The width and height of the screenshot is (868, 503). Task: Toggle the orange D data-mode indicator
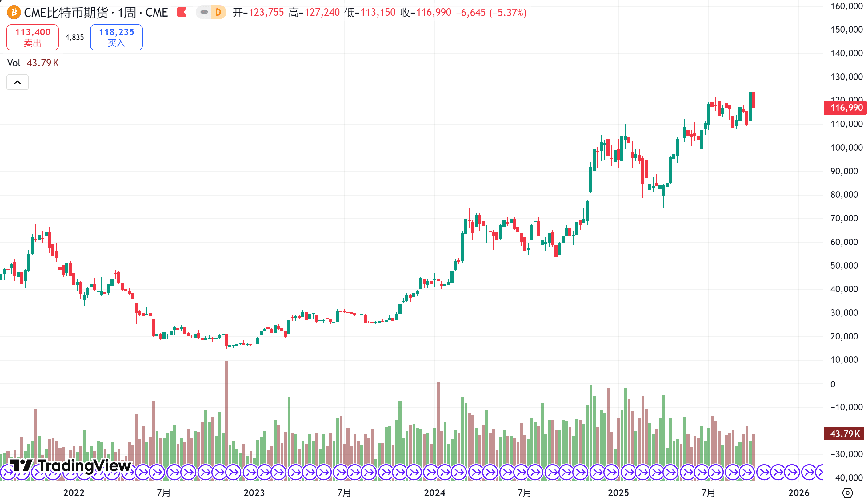pyautogui.click(x=218, y=12)
